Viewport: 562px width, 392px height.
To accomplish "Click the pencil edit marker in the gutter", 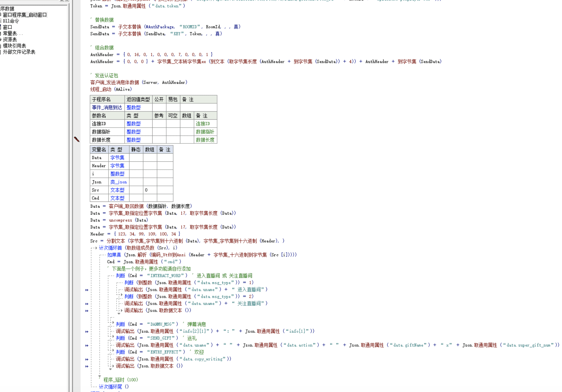I will point(77,139).
